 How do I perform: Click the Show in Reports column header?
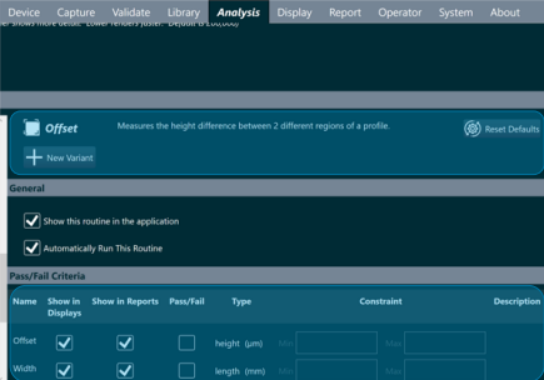tap(125, 301)
